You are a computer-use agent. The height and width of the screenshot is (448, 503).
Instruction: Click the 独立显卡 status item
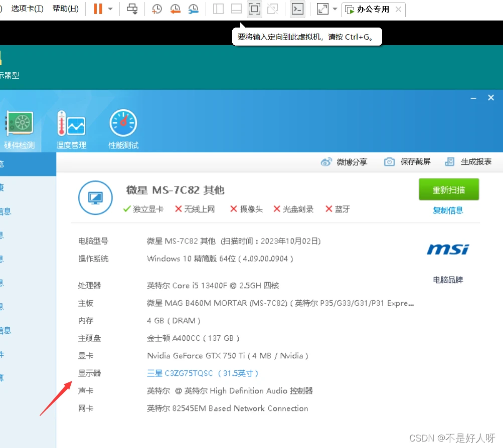click(x=143, y=209)
